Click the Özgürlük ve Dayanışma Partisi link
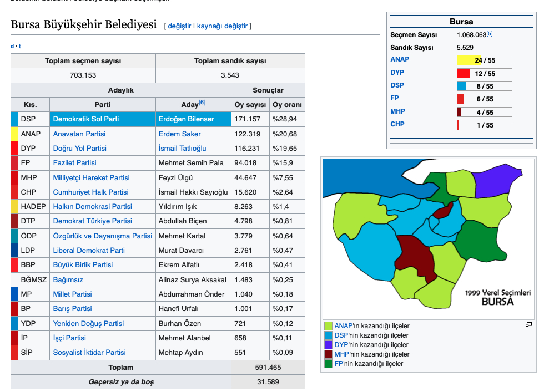Viewport: 554px width, 392px height. 102,236
